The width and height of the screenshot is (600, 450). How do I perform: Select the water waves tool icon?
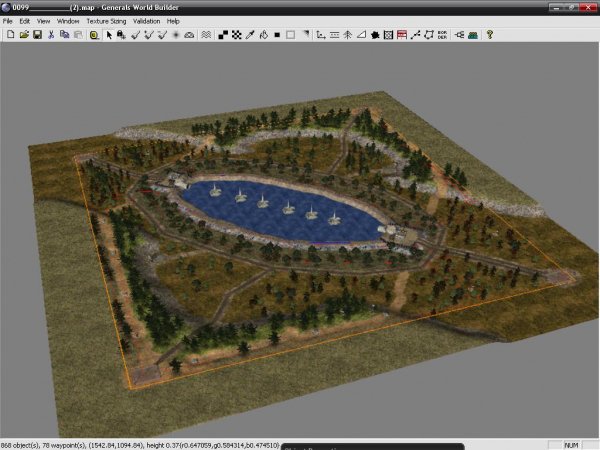pyautogui.click(x=206, y=34)
